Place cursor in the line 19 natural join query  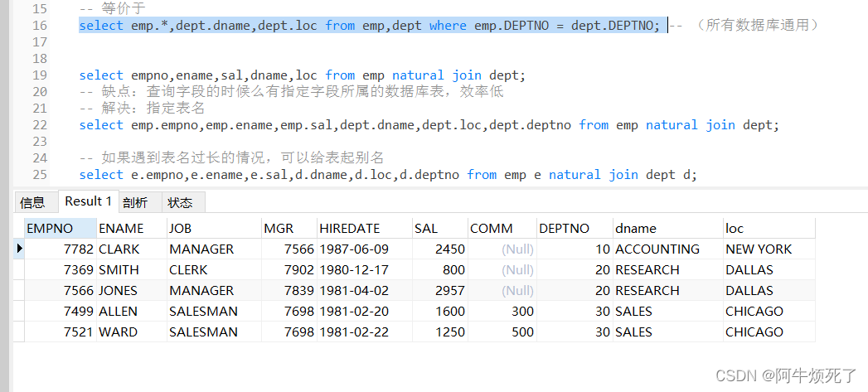[x=303, y=75]
